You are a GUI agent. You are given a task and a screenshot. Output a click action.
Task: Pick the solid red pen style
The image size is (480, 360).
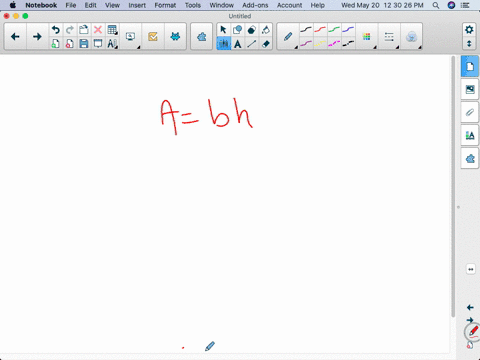(320, 30)
